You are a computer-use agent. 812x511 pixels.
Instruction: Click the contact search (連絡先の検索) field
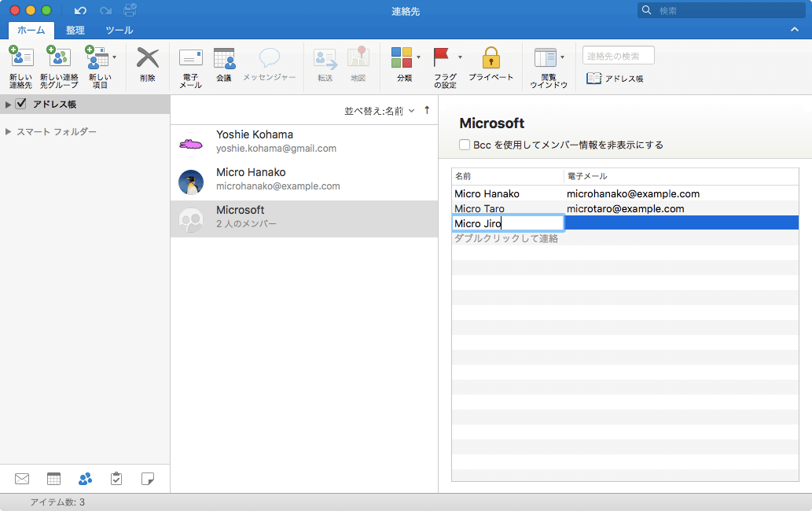pyautogui.click(x=619, y=55)
